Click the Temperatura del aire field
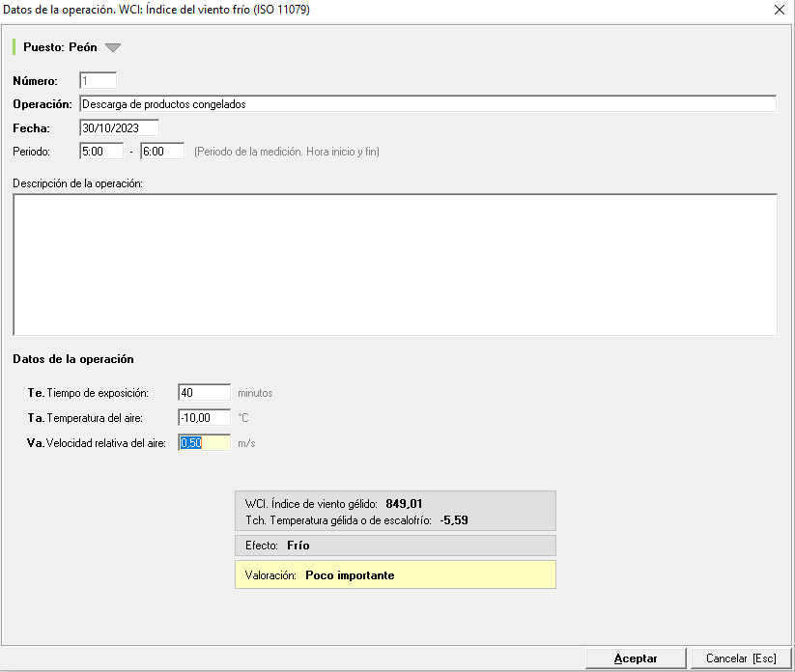 pos(204,418)
